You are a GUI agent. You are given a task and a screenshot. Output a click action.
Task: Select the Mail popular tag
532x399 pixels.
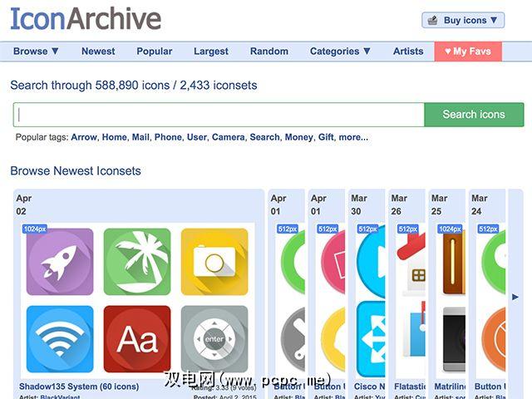click(x=140, y=137)
